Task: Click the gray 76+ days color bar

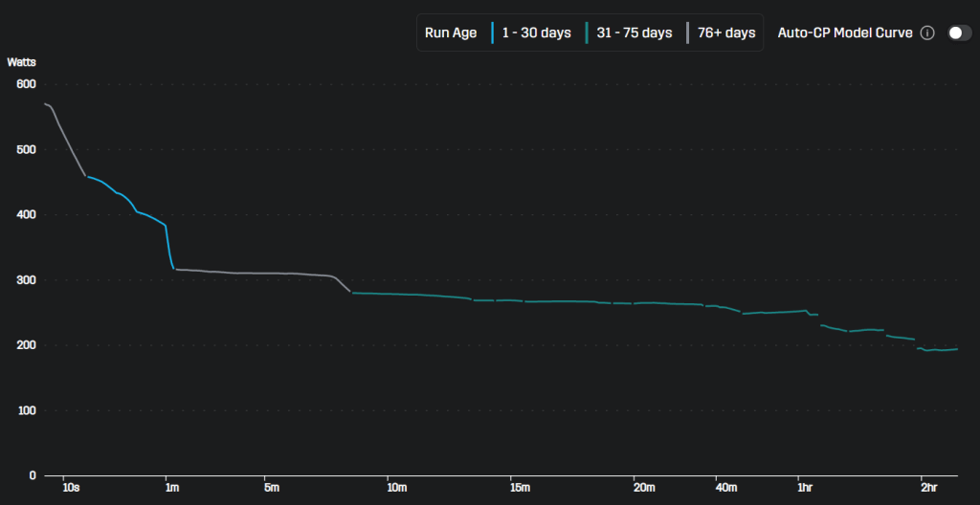Action: coord(687,33)
